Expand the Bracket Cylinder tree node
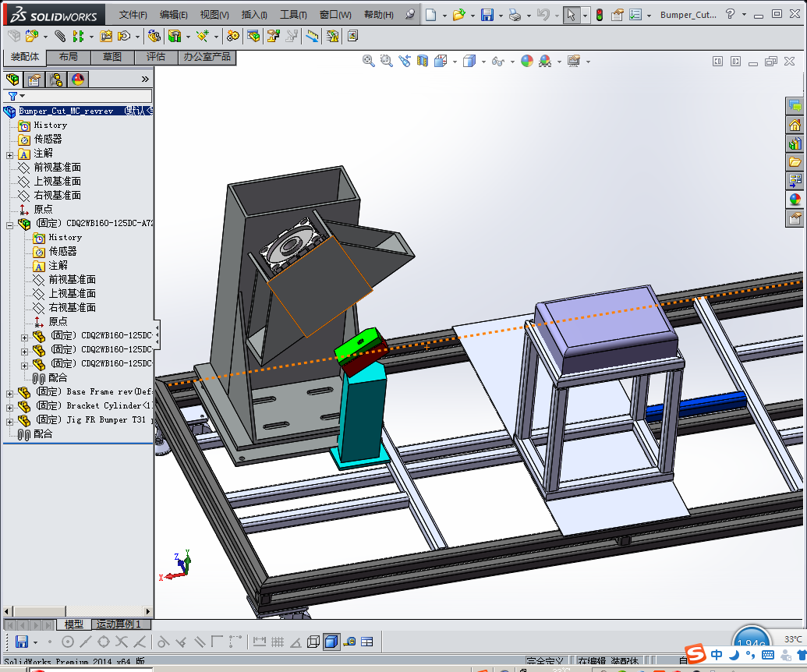The width and height of the screenshot is (807, 672). pyautogui.click(x=10, y=408)
